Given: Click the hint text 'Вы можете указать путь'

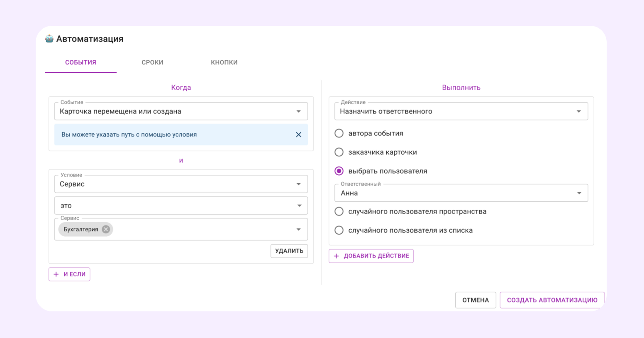Looking at the screenshot, I should pyautogui.click(x=129, y=135).
